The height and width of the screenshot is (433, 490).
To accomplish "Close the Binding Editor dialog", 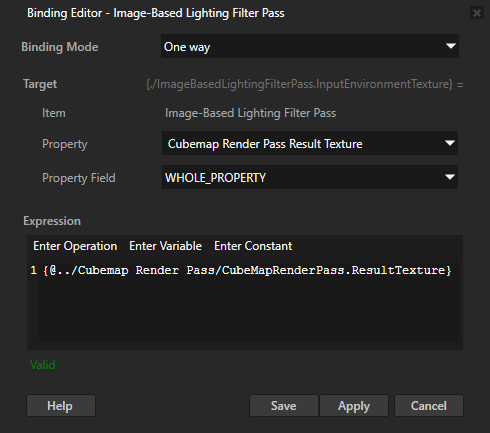I will (477, 13).
